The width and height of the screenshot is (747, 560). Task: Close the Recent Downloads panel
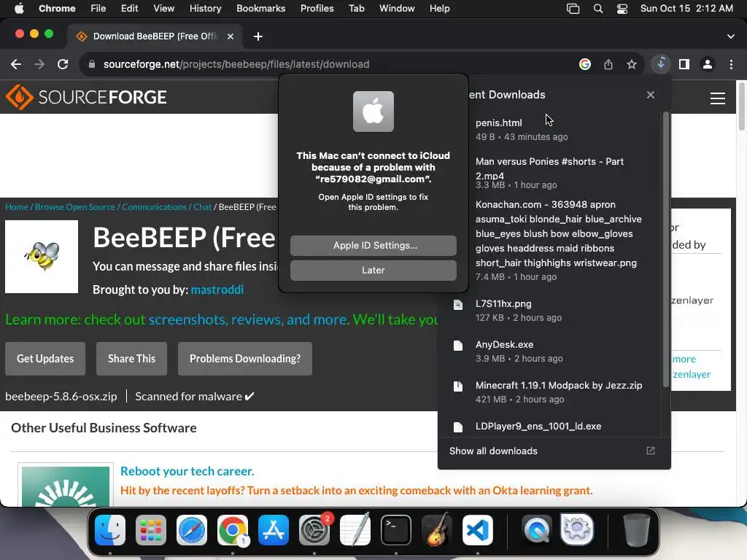coord(651,95)
